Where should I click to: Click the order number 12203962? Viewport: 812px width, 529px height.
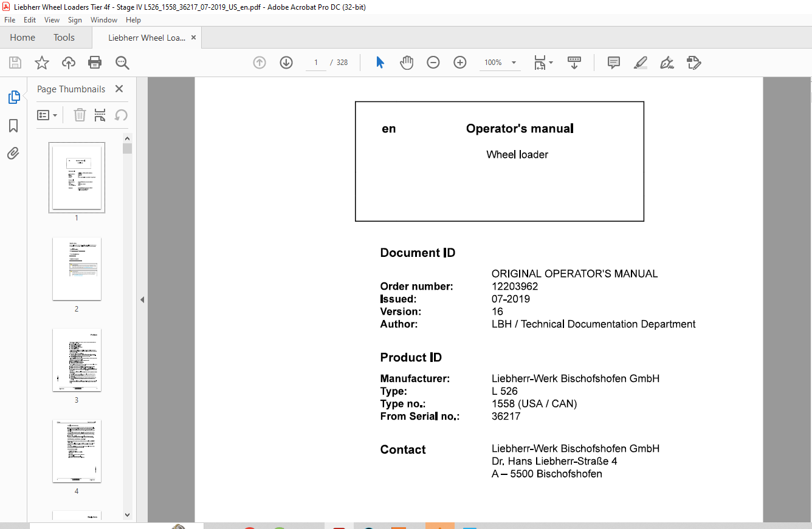tap(515, 287)
